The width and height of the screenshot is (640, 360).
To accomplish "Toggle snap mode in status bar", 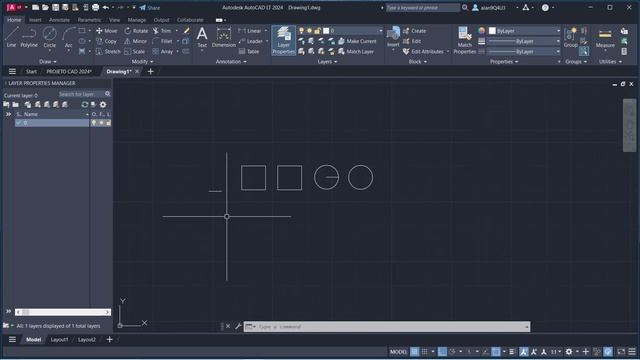I will click(x=424, y=352).
